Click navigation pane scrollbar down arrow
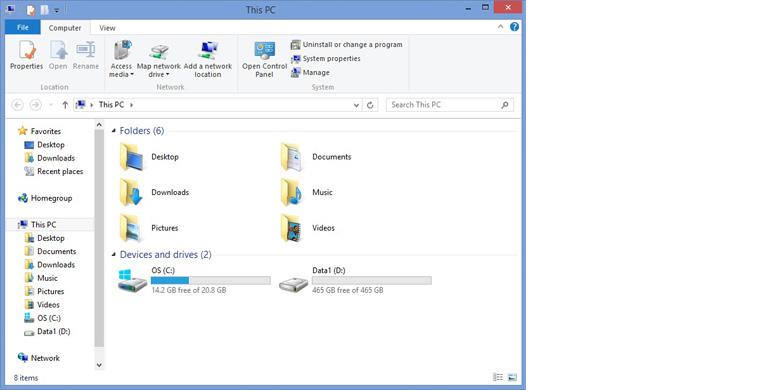780x390 pixels. [x=99, y=365]
